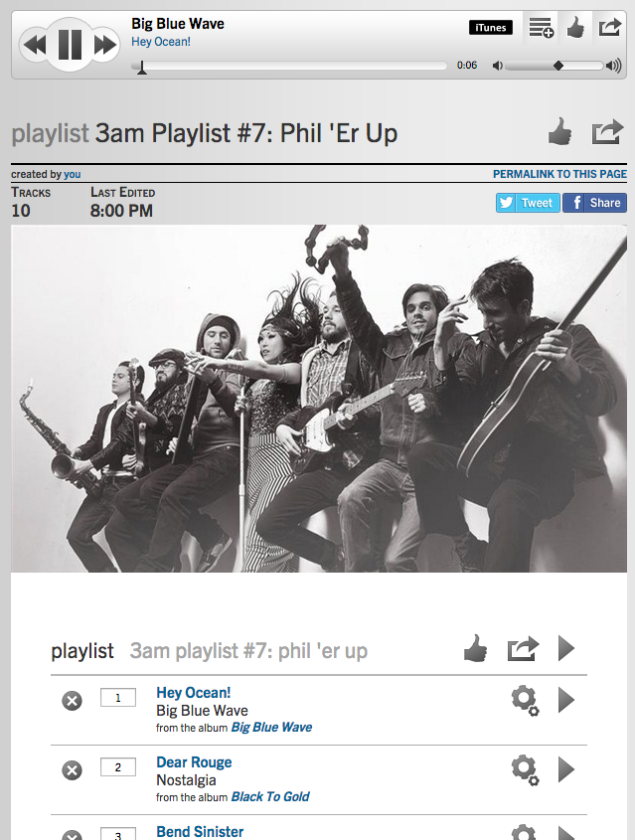Skip to the next track in player
The image size is (635, 840).
pos(104,45)
